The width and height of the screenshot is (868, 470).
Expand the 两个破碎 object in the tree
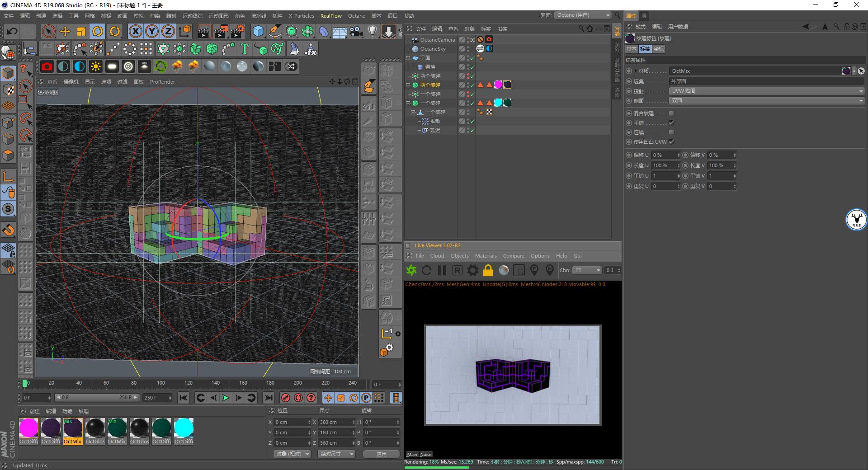(409, 85)
